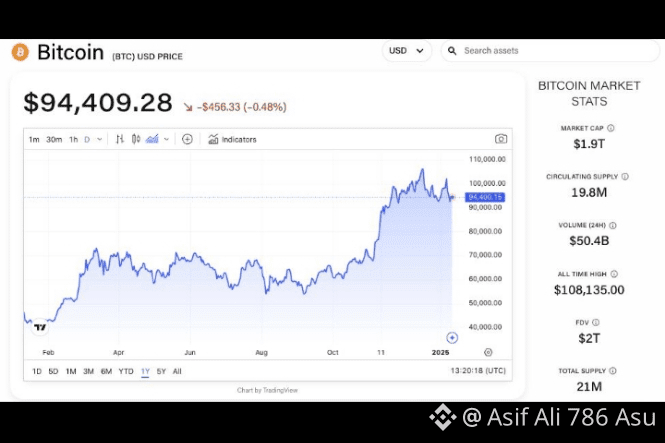Take a chart snapshot with camera icon

pyautogui.click(x=501, y=139)
